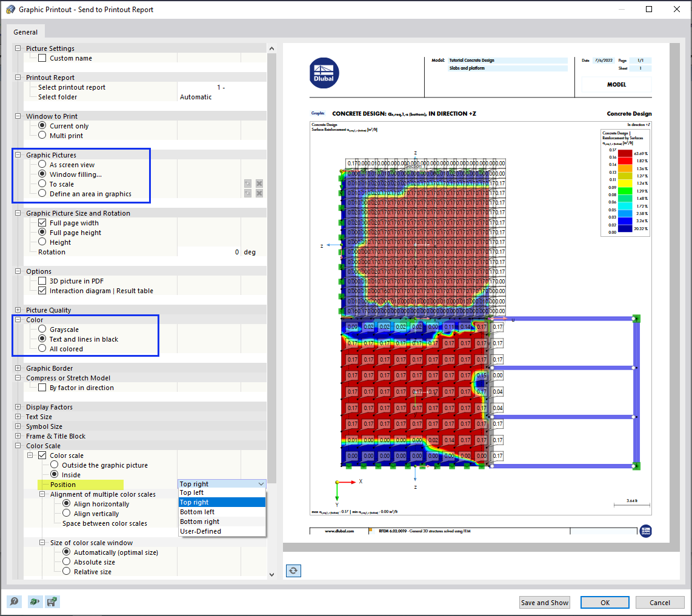Image resolution: width=692 pixels, height=616 pixels.
Task: Choose Top left in Position dropdown
Action: [x=222, y=492]
